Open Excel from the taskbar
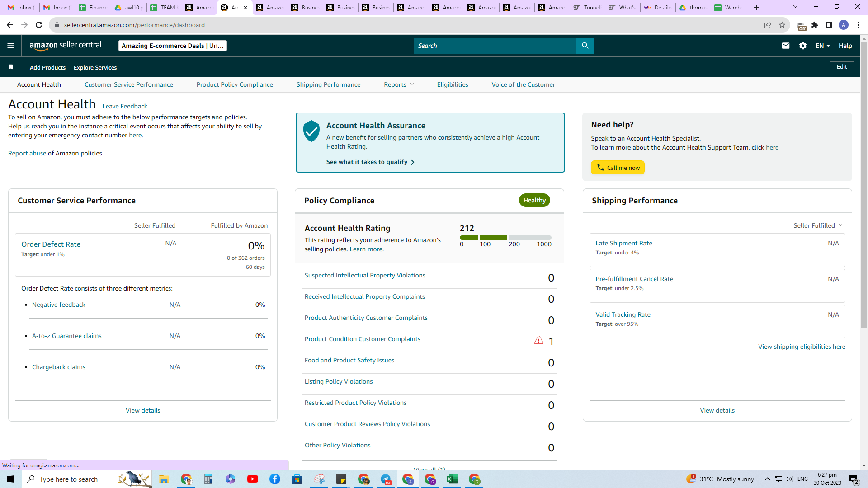This screenshot has width=868, height=488. pyautogui.click(x=452, y=479)
